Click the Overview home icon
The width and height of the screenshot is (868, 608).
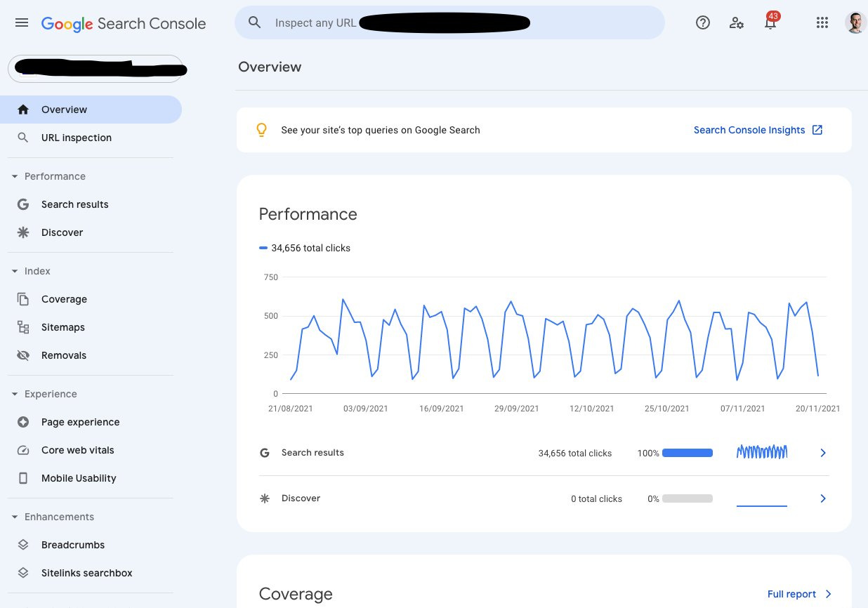[23, 110]
